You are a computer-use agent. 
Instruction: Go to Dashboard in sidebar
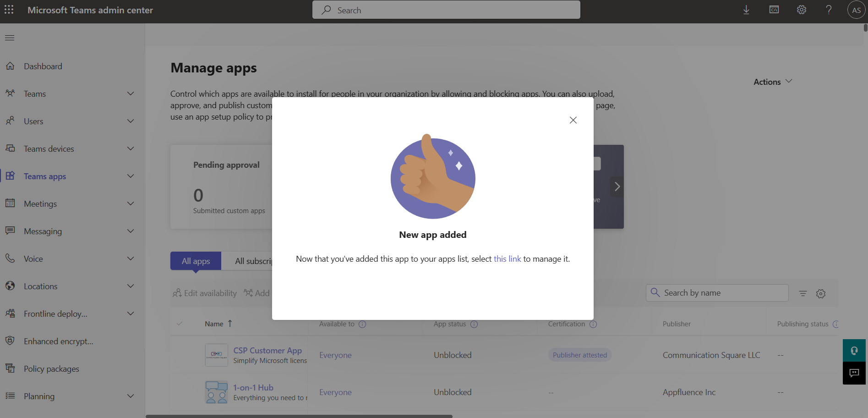43,66
